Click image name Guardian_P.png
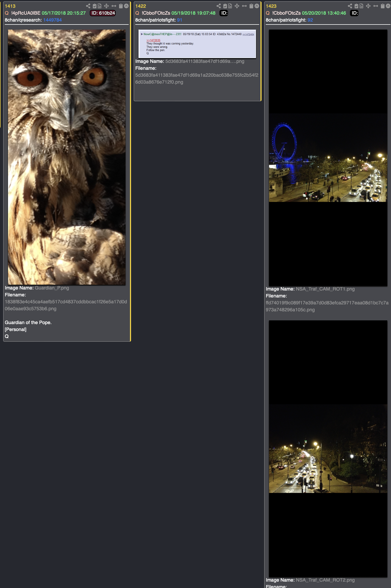Screen dimensions: 391x588 click(x=52, y=288)
